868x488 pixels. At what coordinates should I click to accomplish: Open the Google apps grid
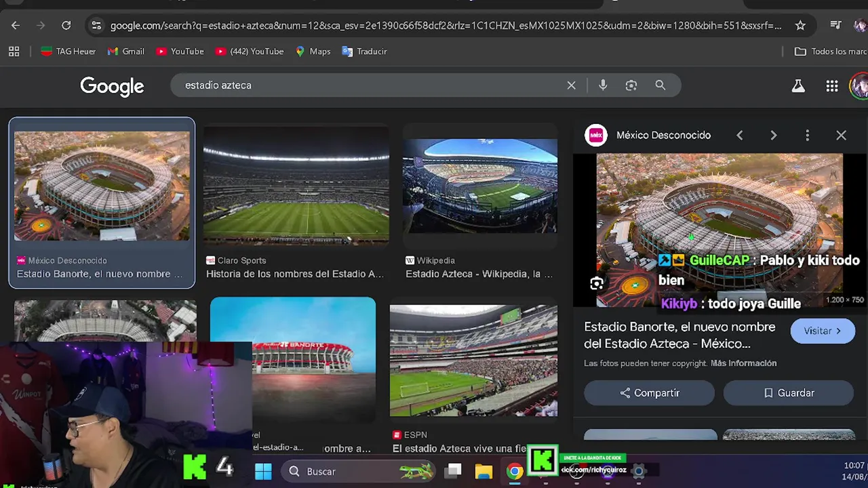[832, 86]
